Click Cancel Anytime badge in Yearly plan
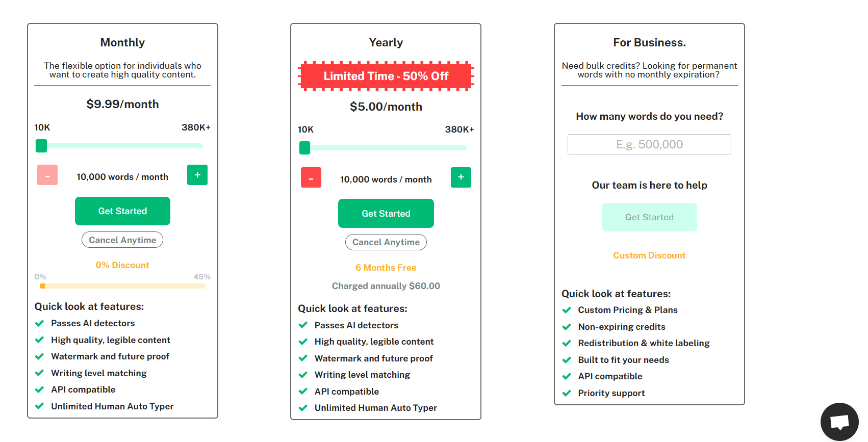 click(x=386, y=242)
